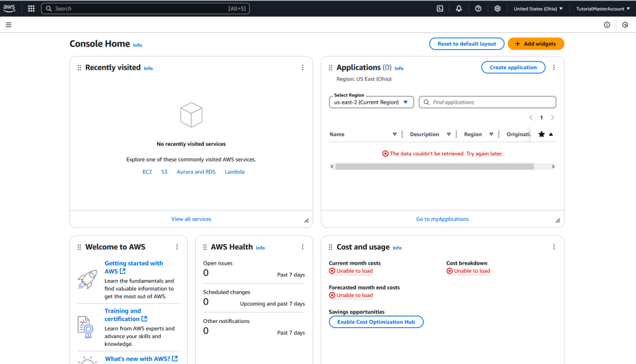
Task: Click Info link beside Recently visited
Action: (x=148, y=68)
